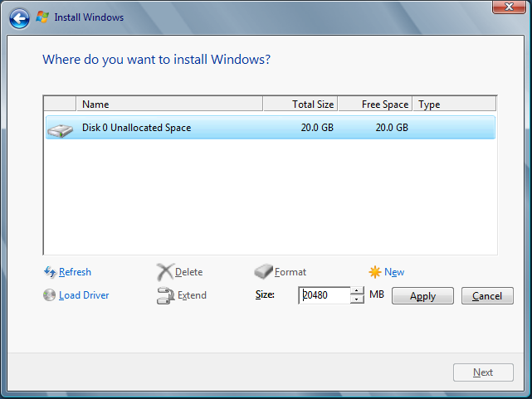
Task: Decrease partition size with down arrow
Action: click(357, 299)
